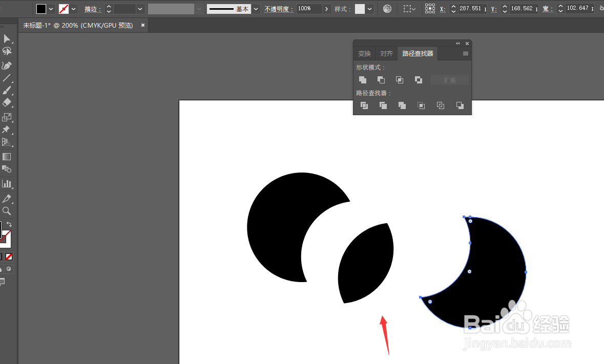Select the Gradient tool
Image resolution: width=604 pixels, height=364 pixels.
pyautogui.click(x=7, y=157)
